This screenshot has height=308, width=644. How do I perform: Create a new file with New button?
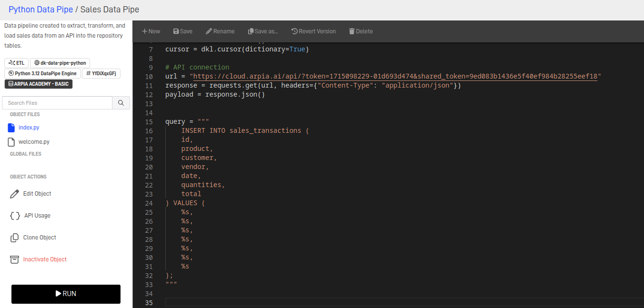coord(151,31)
